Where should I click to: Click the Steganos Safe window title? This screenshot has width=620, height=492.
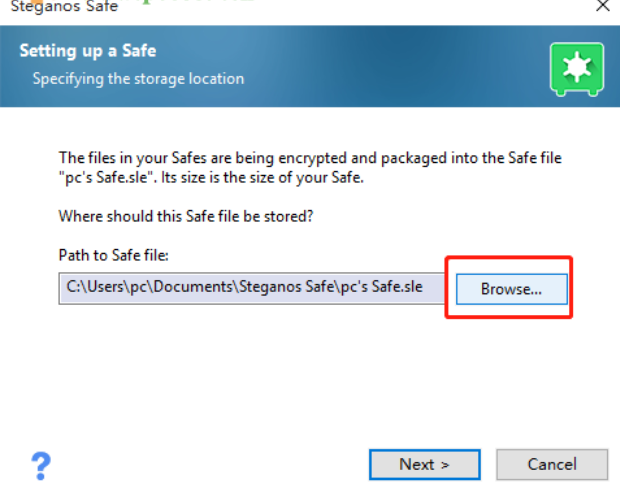(64, 6)
